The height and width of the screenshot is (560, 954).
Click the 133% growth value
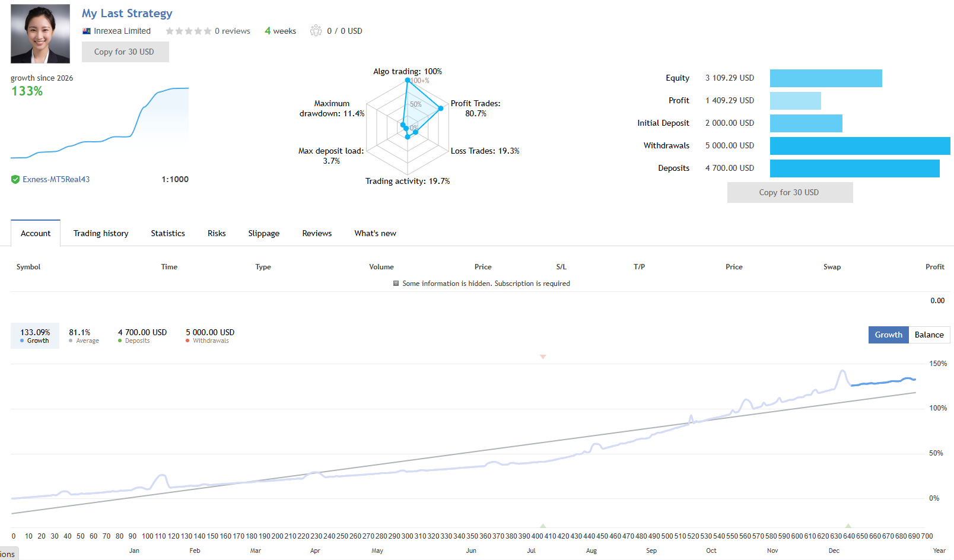[x=27, y=91]
